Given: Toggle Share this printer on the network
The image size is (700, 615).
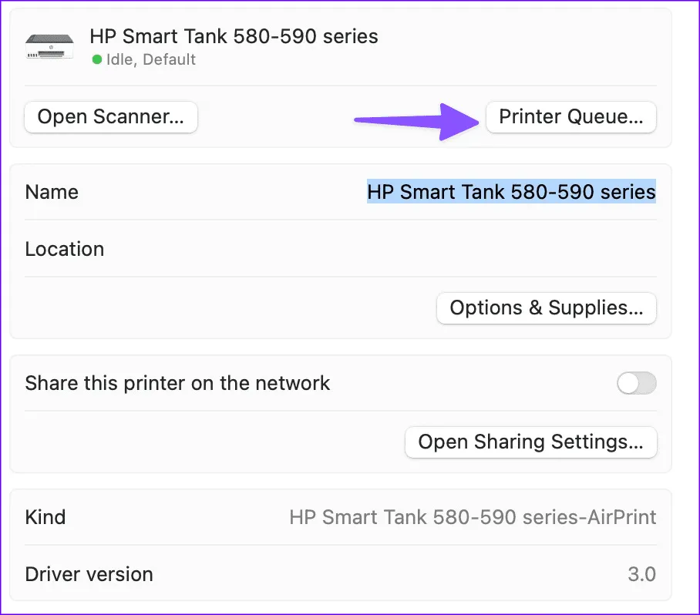Looking at the screenshot, I should (637, 383).
